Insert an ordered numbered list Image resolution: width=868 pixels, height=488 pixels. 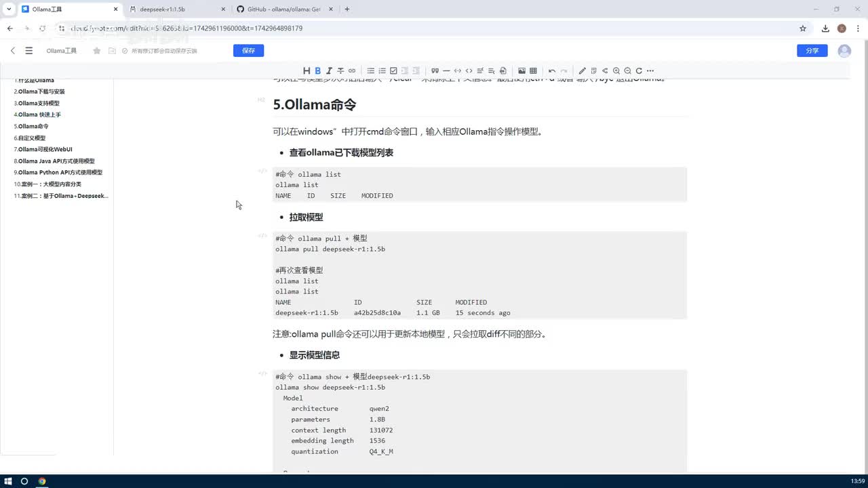[x=382, y=70]
